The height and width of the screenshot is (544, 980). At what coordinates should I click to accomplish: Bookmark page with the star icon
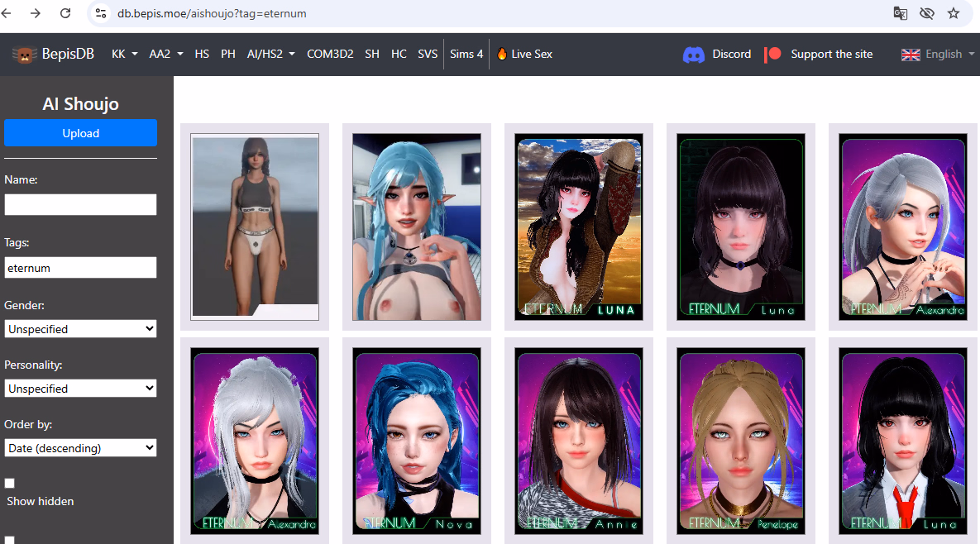[954, 13]
